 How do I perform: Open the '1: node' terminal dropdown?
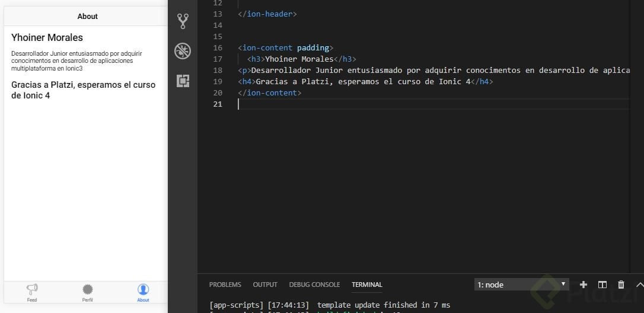click(521, 285)
